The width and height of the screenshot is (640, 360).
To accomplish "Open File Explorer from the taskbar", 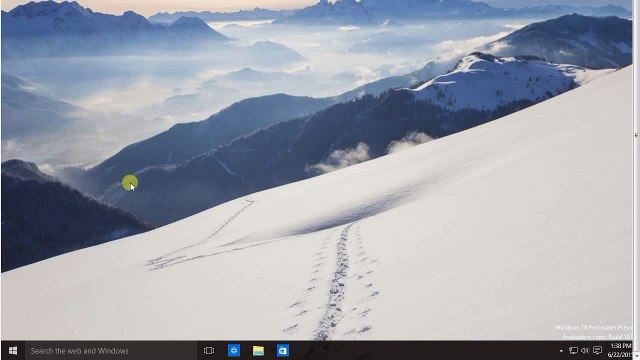I will (x=258, y=351).
